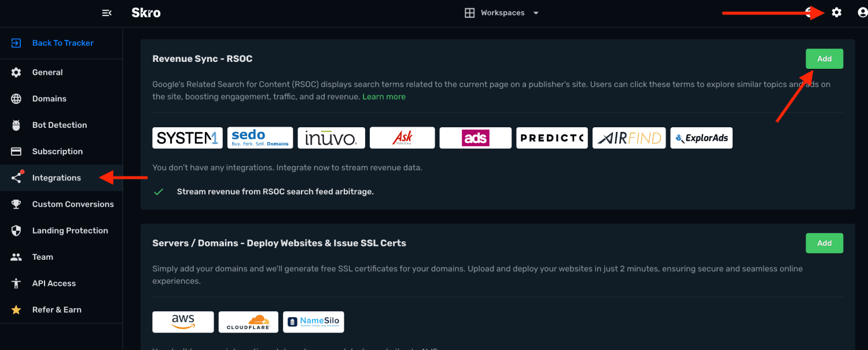This screenshot has height=350, width=868.
Task: Click the NameSilo logo
Action: click(x=314, y=322)
